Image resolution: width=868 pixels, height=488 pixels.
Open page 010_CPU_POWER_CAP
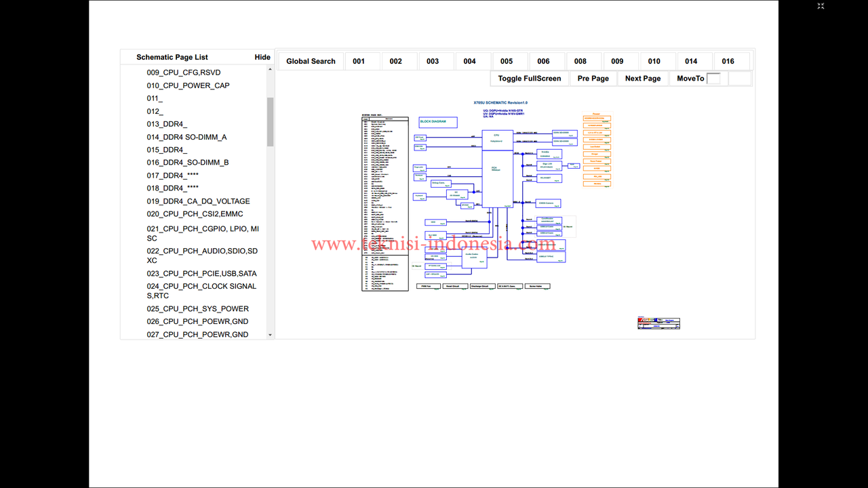[x=188, y=85]
